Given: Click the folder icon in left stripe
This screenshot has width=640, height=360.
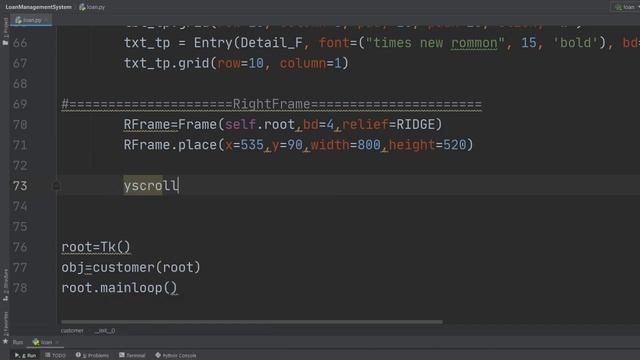Looking at the screenshot, I should tap(5, 43).
